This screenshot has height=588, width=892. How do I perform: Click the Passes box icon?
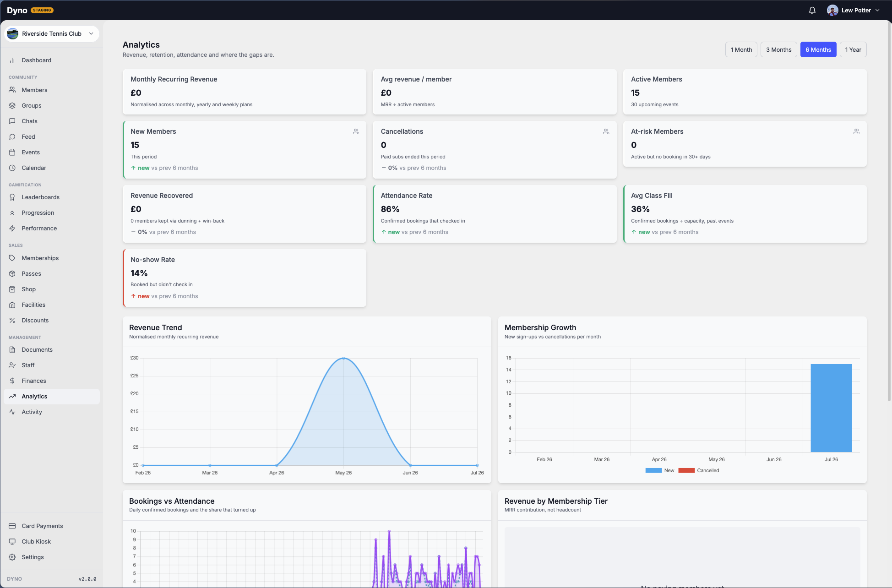(12, 274)
